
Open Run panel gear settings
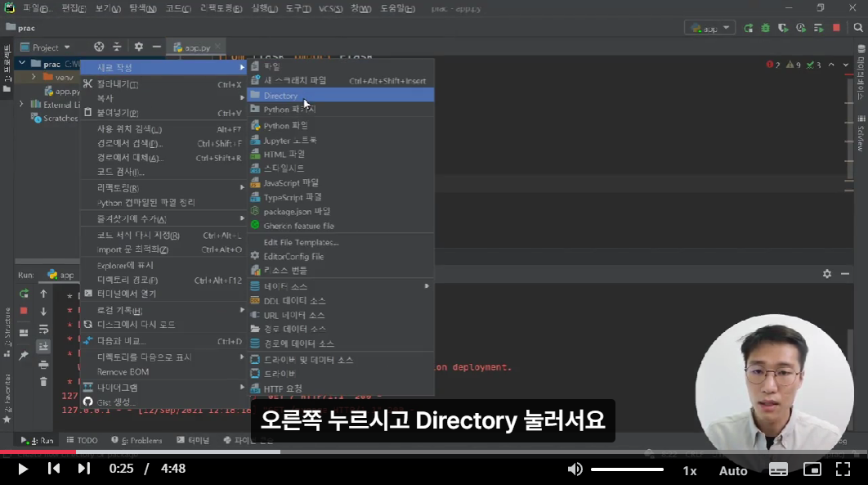827,274
